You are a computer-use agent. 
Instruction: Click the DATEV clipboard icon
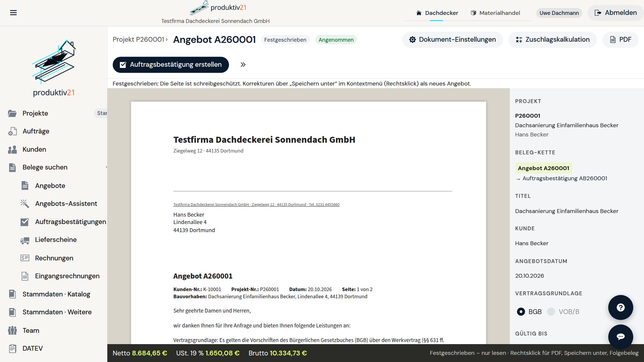coord(12,348)
